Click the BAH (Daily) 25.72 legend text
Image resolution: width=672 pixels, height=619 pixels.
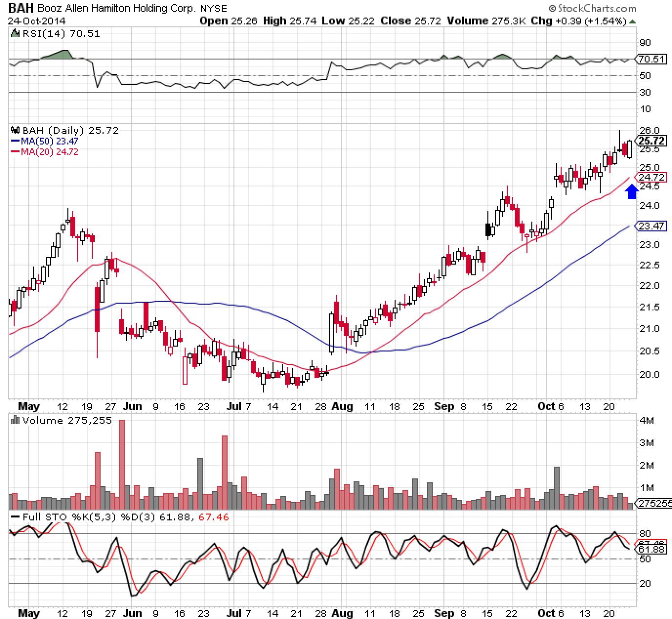click(70, 130)
